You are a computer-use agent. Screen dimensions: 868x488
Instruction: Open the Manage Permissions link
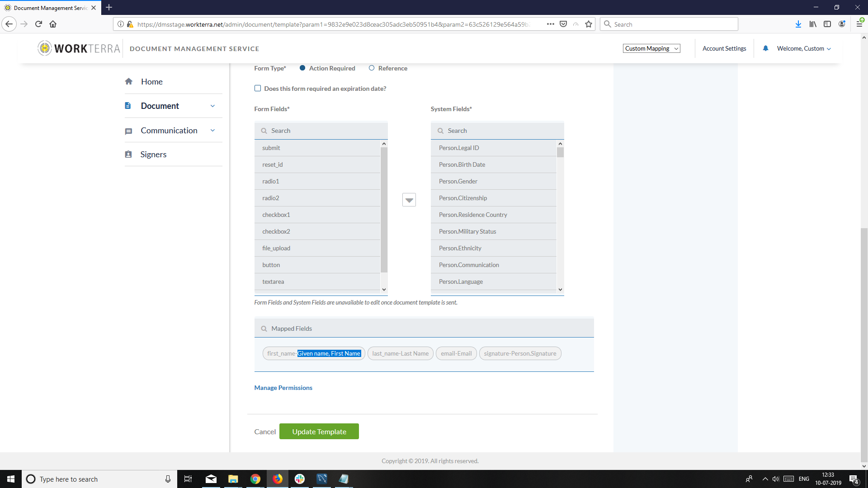click(283, 388)
